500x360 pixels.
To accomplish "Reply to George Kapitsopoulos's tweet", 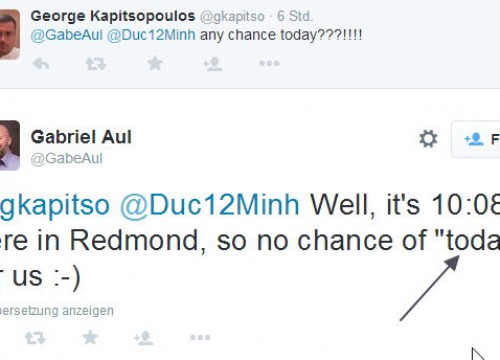I will [41, 63].
